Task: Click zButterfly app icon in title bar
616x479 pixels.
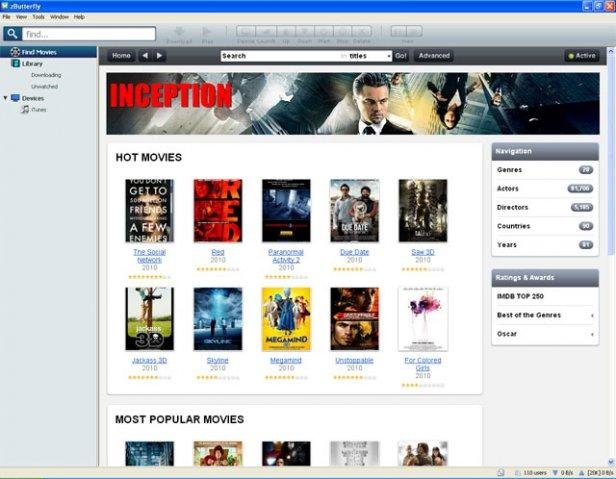Action: click(5, 6)
